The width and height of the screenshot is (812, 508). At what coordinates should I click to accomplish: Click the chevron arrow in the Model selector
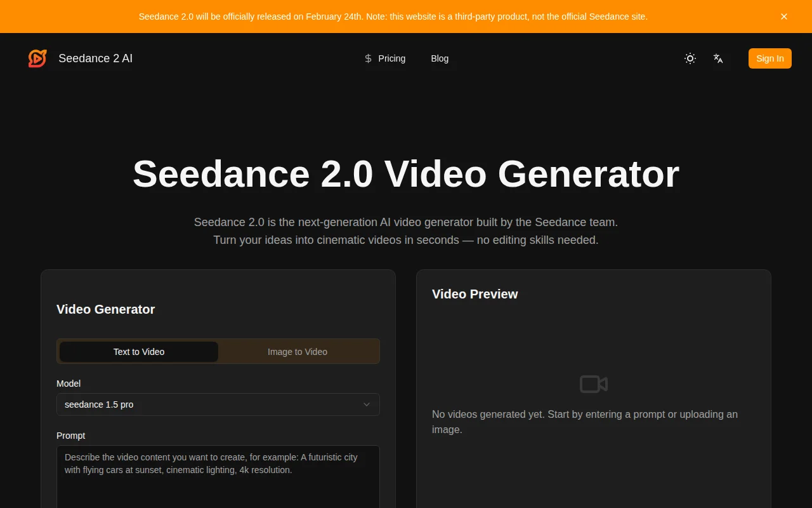tap(367, 404)
